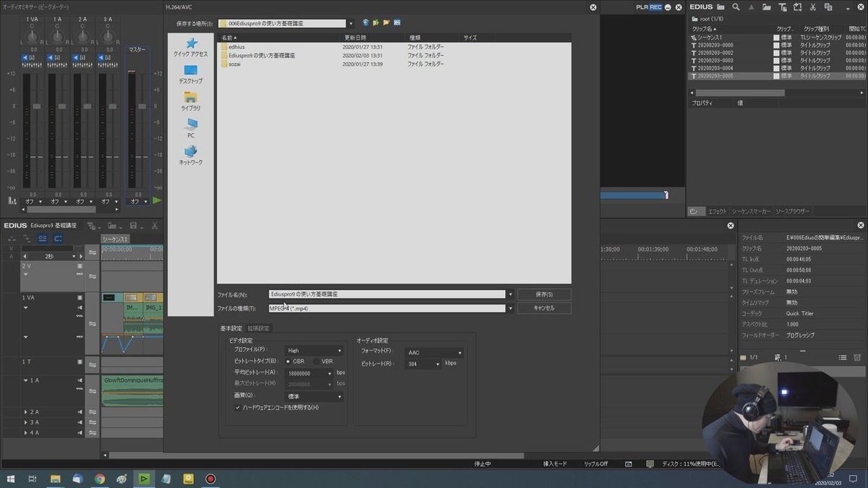Click the file name input field

386,294
